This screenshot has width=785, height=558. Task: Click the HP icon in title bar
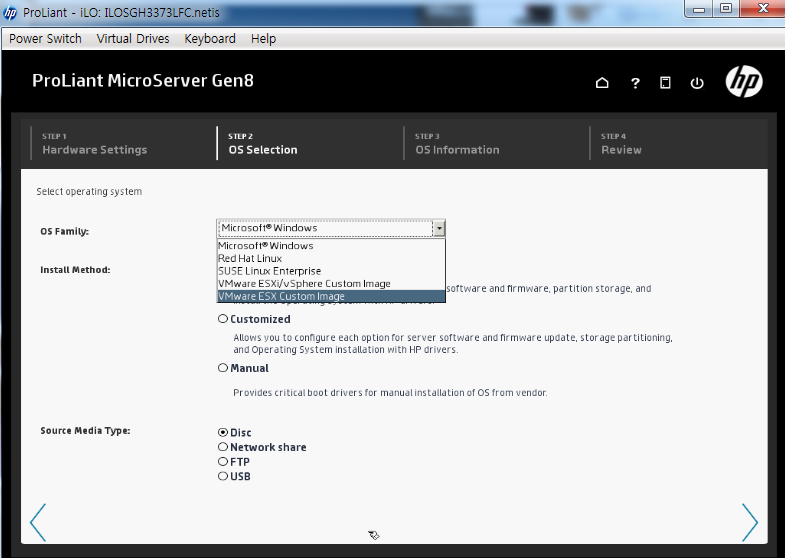point(10,13)
